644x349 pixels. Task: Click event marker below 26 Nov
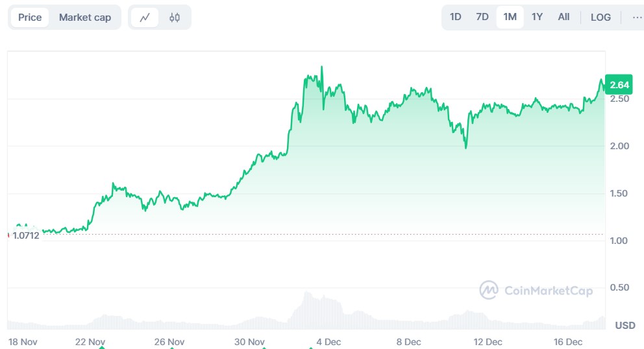click(x=171, y=347)
